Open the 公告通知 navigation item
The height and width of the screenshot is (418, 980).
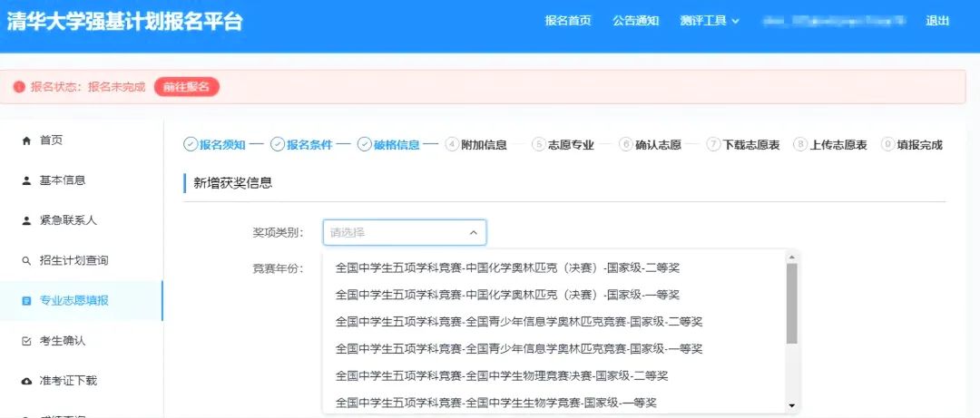tap(635, 21)
